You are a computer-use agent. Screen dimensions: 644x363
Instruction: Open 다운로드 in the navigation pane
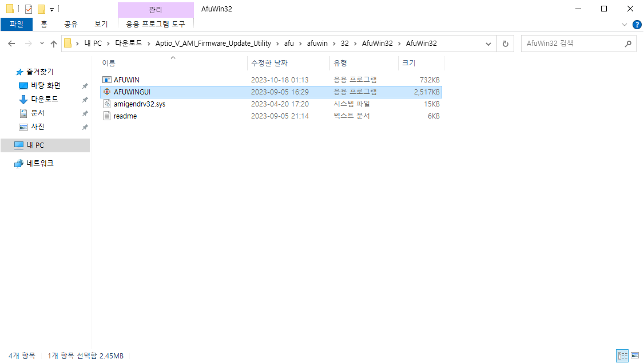coord(45,99)
